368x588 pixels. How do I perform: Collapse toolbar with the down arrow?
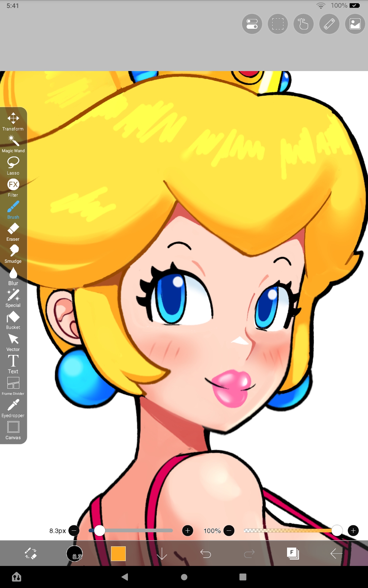point(162,554)
